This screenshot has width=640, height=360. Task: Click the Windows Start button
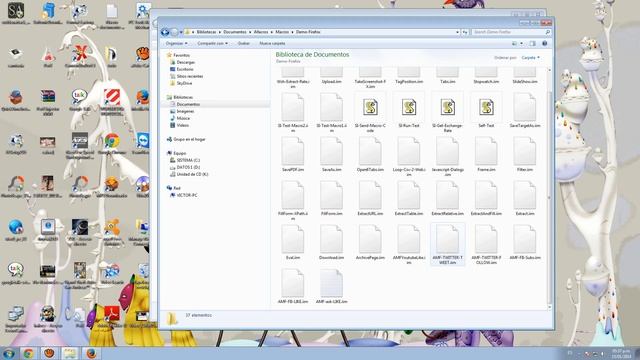(x=9, y=353)
